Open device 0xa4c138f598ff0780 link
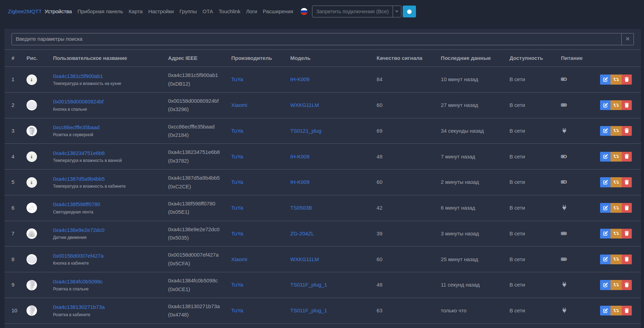This screenshot has width=644, height=328. coord(77,204)
